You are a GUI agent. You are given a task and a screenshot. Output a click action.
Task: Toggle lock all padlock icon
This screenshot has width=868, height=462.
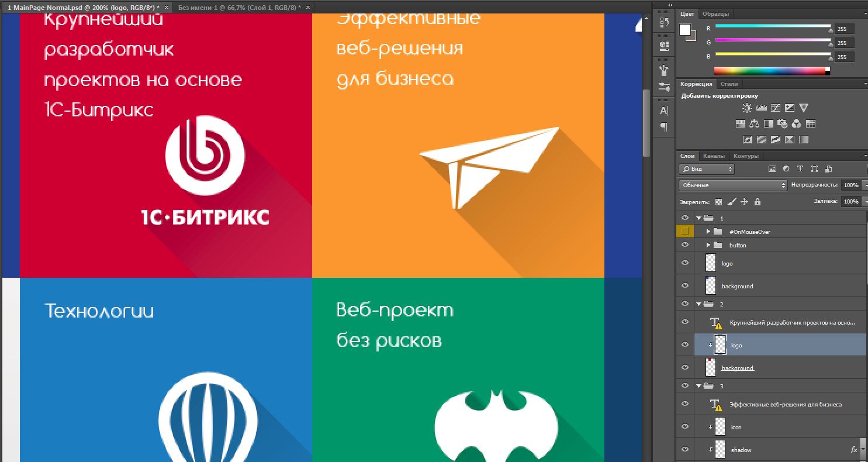(x=758, y=202)
